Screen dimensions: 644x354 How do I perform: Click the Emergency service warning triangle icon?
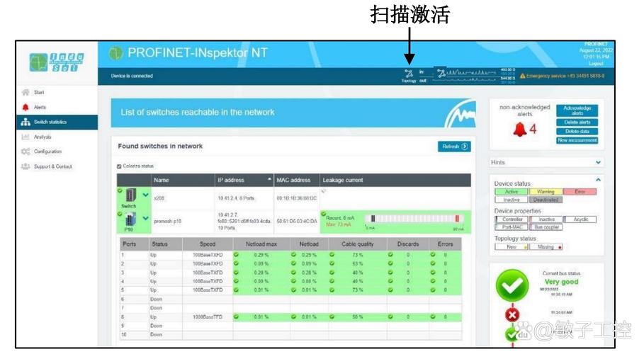click(522, 76)
